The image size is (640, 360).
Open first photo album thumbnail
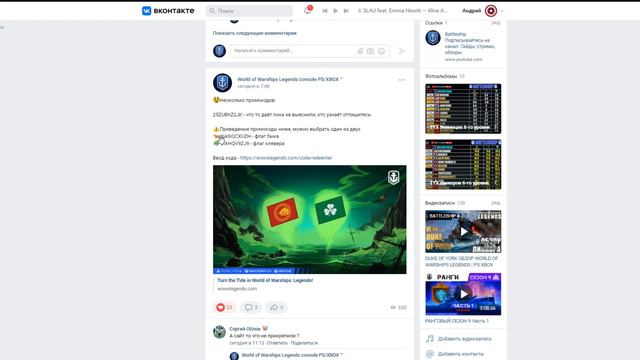[x=463, y=109]
